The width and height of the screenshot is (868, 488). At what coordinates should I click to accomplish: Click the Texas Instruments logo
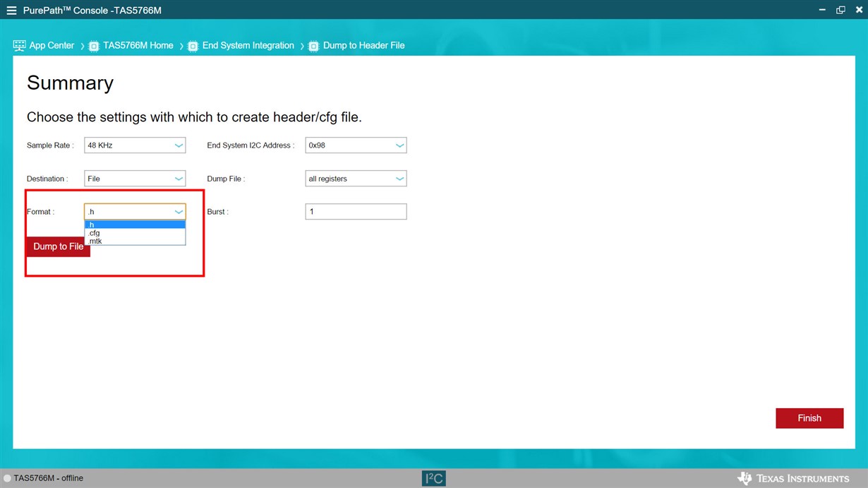[793, 478]
